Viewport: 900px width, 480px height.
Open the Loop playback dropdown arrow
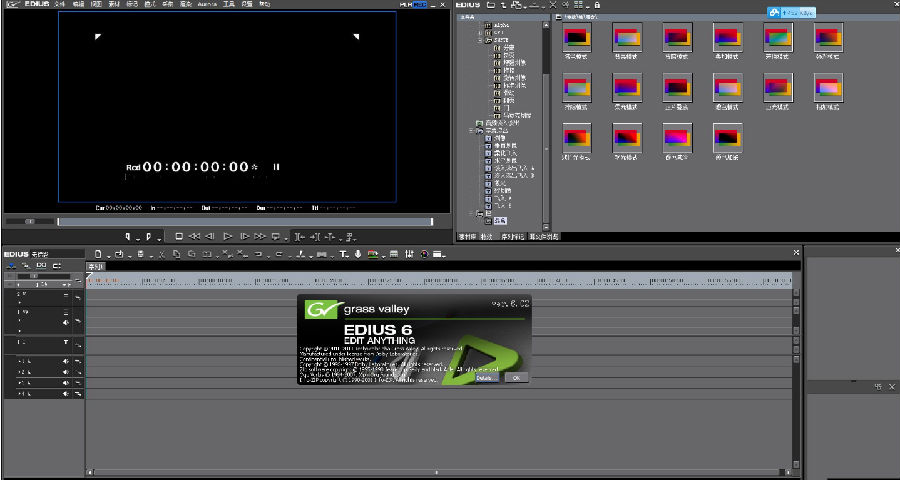[284, 238]
